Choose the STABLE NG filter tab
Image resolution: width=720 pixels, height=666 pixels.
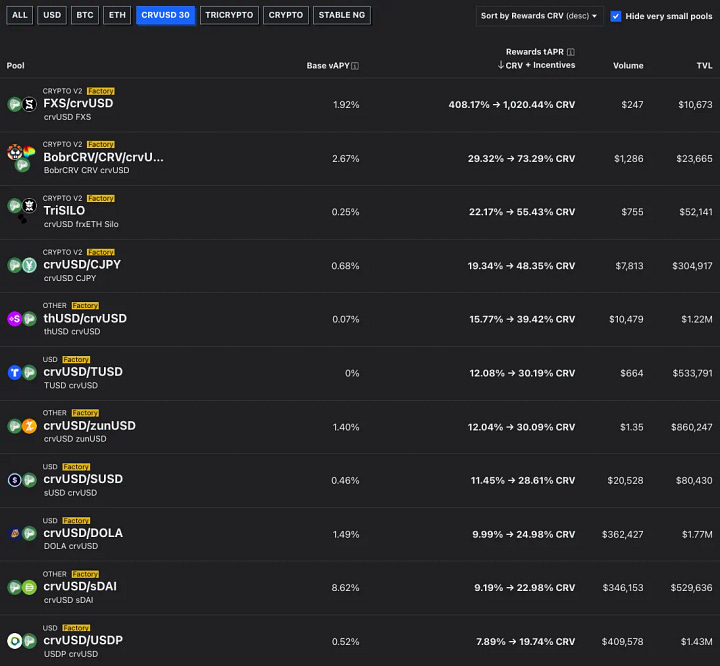pos(342,15)
